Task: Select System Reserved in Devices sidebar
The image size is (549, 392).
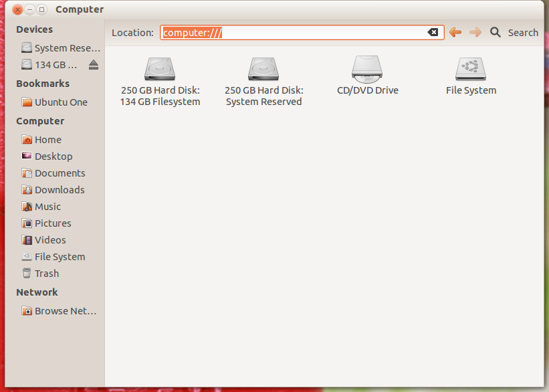Action: pyautogui.click(x=60, y=48)
